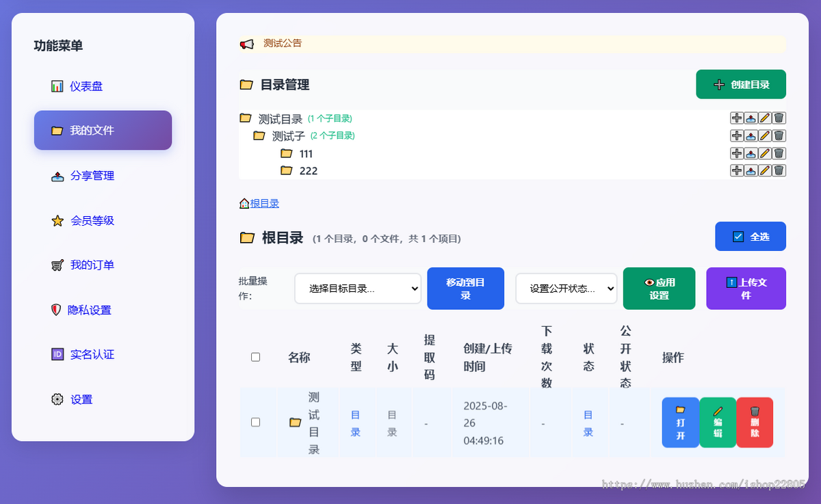
Task: Open 我的订单 menu item
Action: point(103,265)
